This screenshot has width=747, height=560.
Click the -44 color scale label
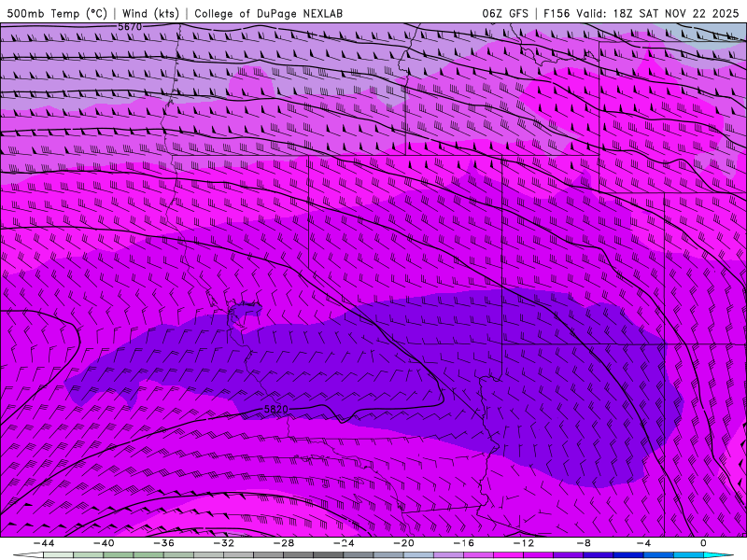click(x=44, y=543)
